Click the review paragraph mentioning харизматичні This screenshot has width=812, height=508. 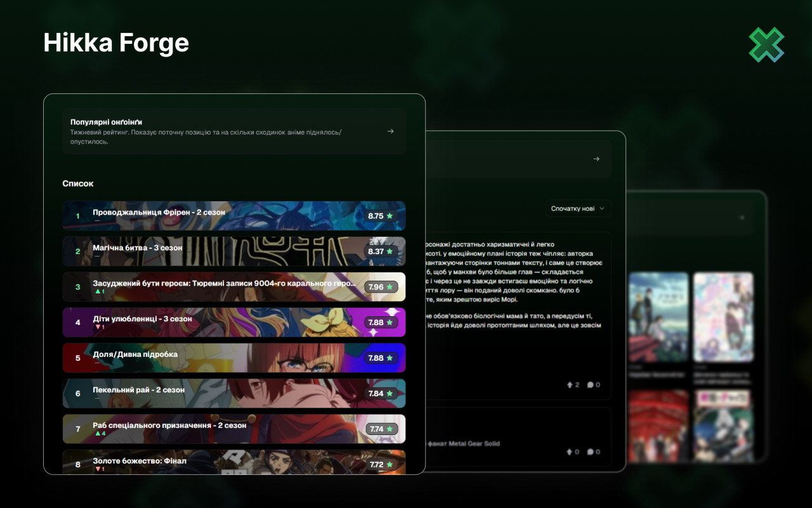514,272
